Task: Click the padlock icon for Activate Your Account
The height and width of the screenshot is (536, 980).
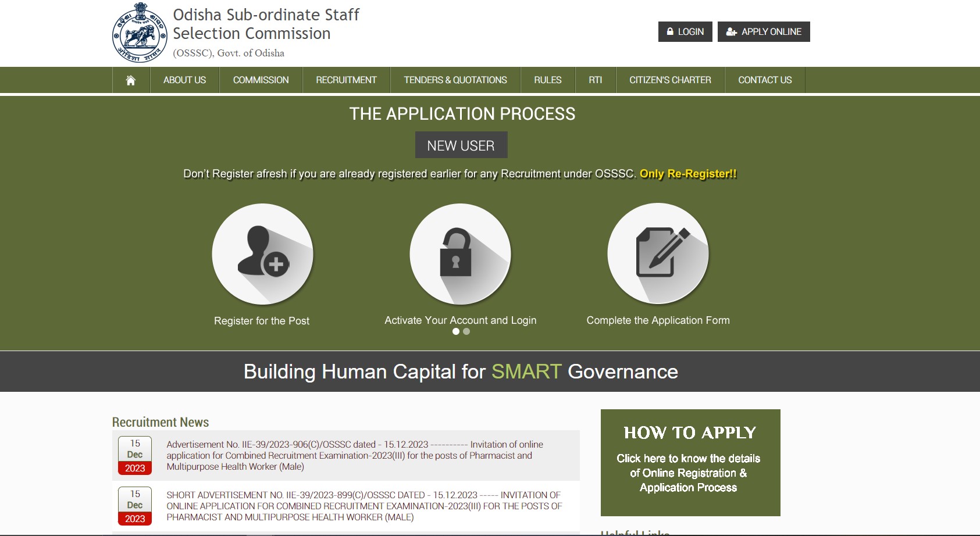Action: pyautogui.click(x=460, y=254)
